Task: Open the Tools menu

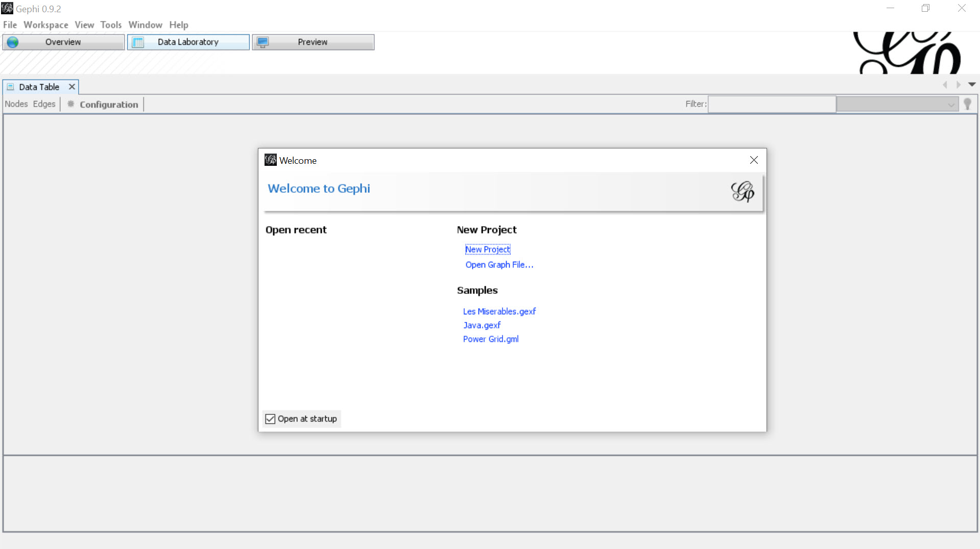Action: [111, 24]
